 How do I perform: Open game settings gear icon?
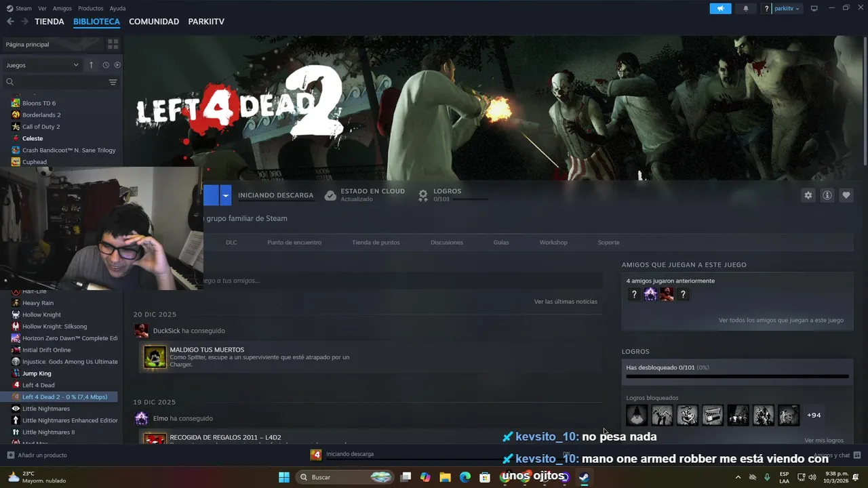coord(808,195)
